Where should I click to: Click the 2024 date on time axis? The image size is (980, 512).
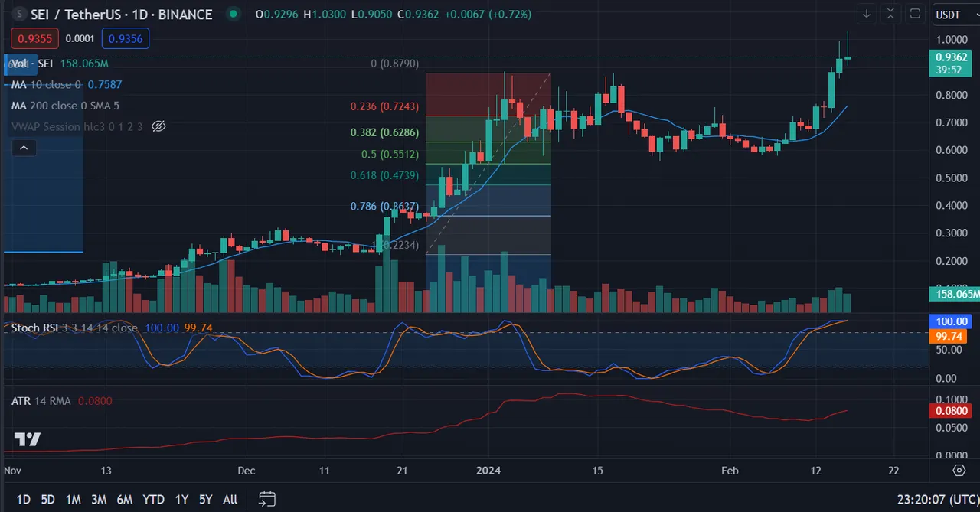(x=488, y=471)
